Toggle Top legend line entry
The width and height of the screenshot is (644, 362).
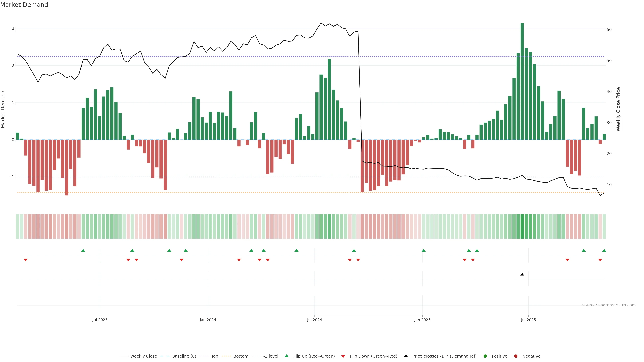pos(214,356)
